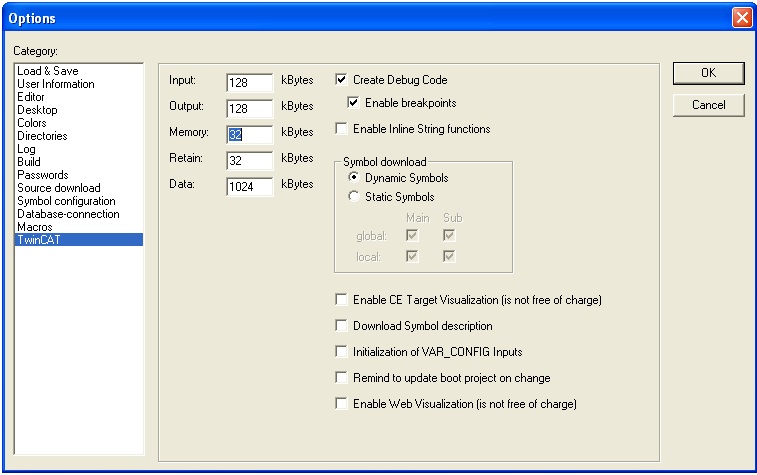Toggle local Sub symbol checkbox
Image resolution: width=757 pixels, height=475 pixels.
[x=449, y=256]
